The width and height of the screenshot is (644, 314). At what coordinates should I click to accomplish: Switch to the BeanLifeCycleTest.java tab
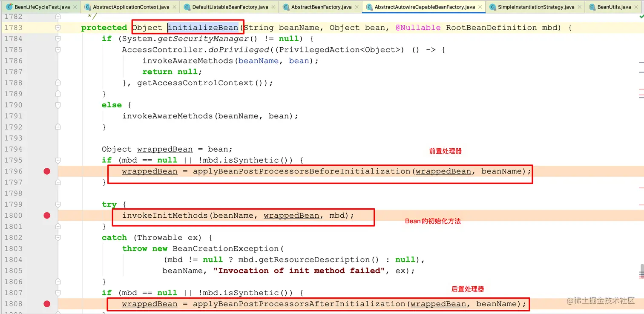tap(42, 7)
